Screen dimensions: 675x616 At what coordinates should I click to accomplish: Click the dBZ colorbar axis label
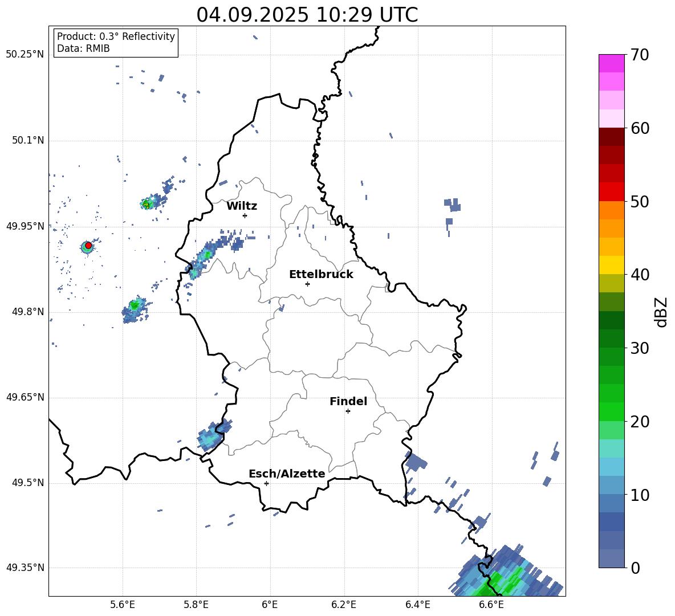661,312
